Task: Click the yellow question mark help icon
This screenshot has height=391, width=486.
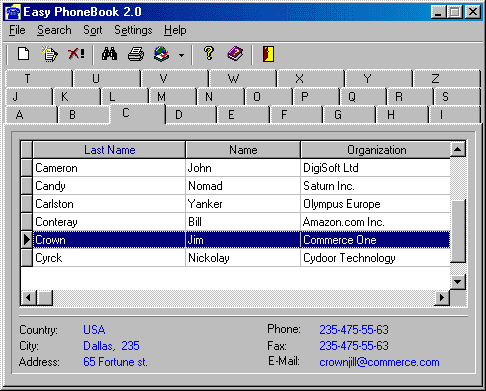Action: click(x=209, y=53)
